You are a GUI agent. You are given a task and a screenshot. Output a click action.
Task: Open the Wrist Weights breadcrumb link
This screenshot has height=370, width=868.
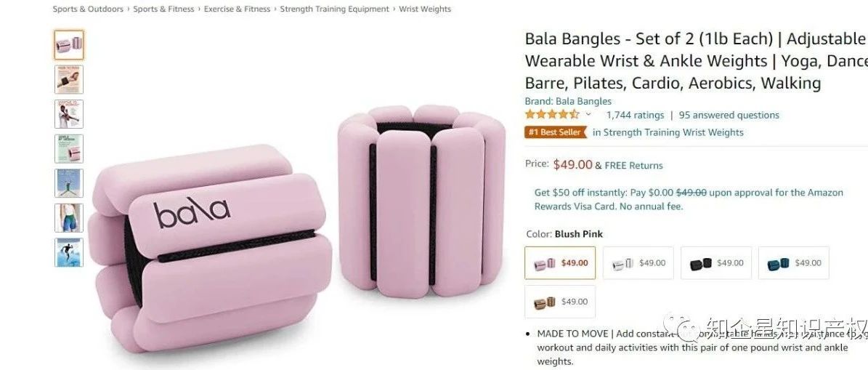click(425, 9)
